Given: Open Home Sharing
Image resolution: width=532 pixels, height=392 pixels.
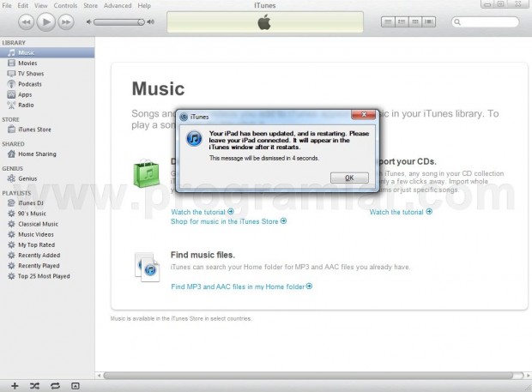Looking at the screenshot, I should click(37, 154).
